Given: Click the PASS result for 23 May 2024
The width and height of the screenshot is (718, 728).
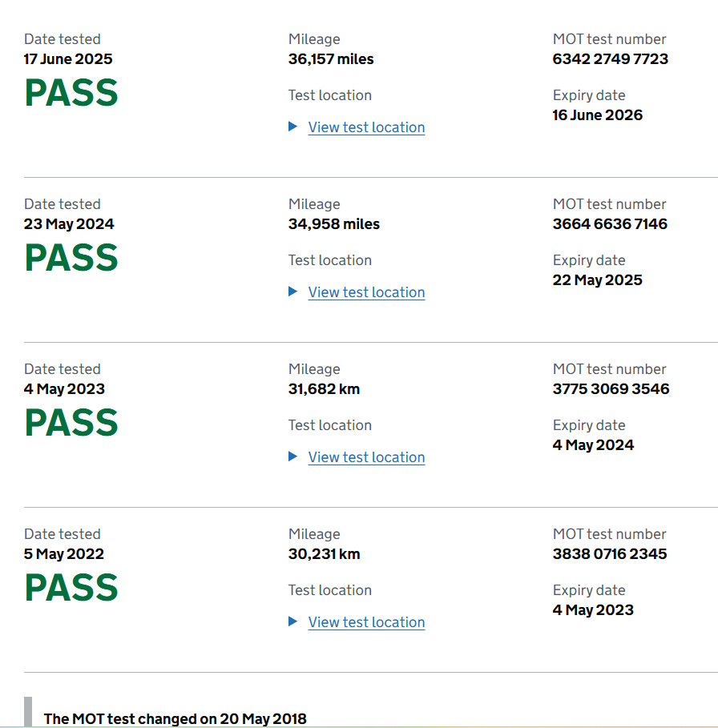Looking at the screenshot, I should click(71, 258).
